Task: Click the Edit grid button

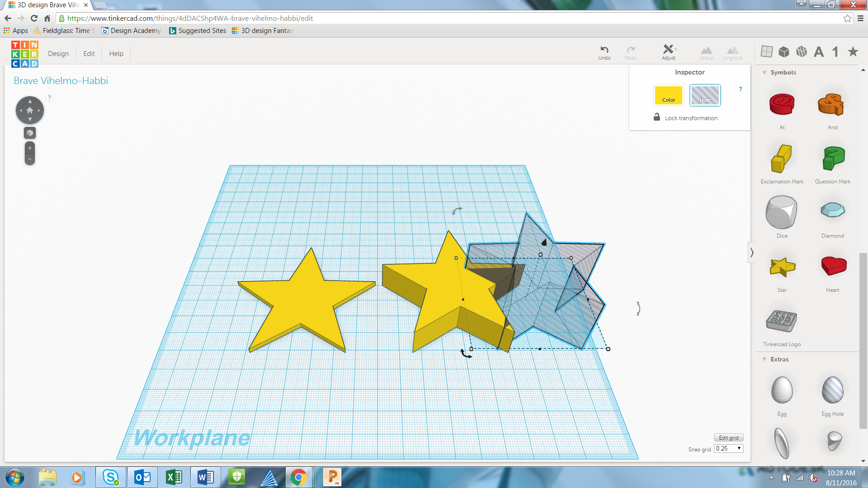Action: click(728, 437)
